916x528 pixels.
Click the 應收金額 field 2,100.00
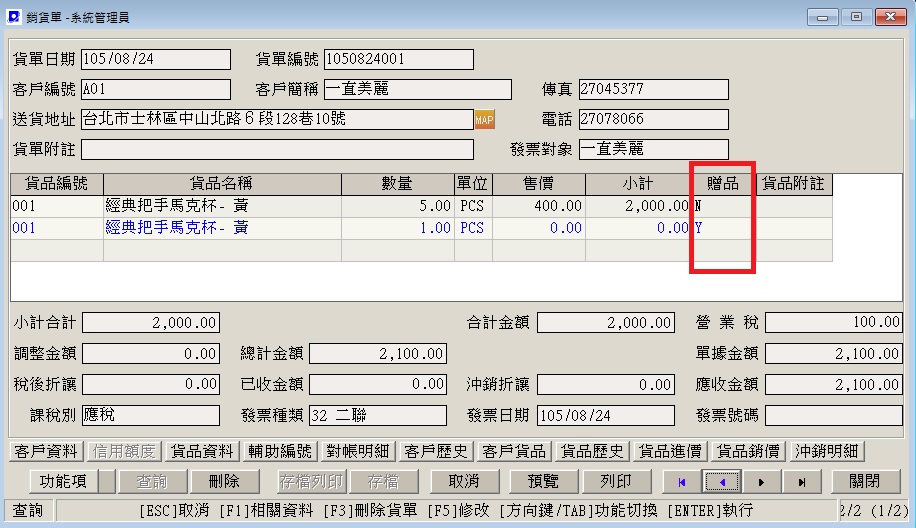(834, 384)
